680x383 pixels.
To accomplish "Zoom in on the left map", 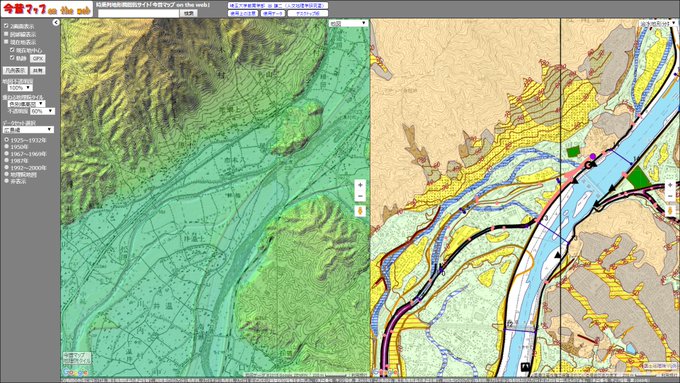I will click(x=360, y=185).
